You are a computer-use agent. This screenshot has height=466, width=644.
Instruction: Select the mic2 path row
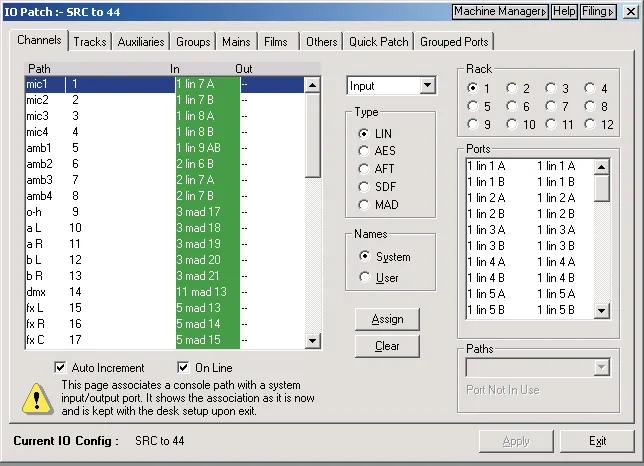(164, 100)
